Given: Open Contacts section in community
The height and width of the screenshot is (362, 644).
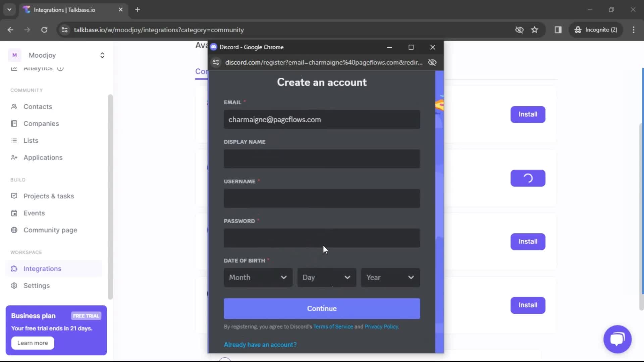Looking at the screenshot, I should (38, 106).
